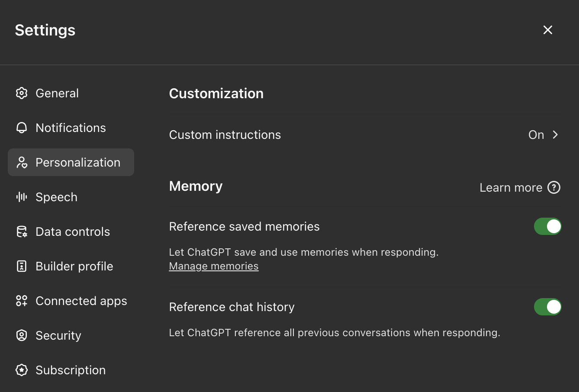Click the Reference saved memories label
The width and height of the screenshot is (579, 392).
click(x=244, y=226)
